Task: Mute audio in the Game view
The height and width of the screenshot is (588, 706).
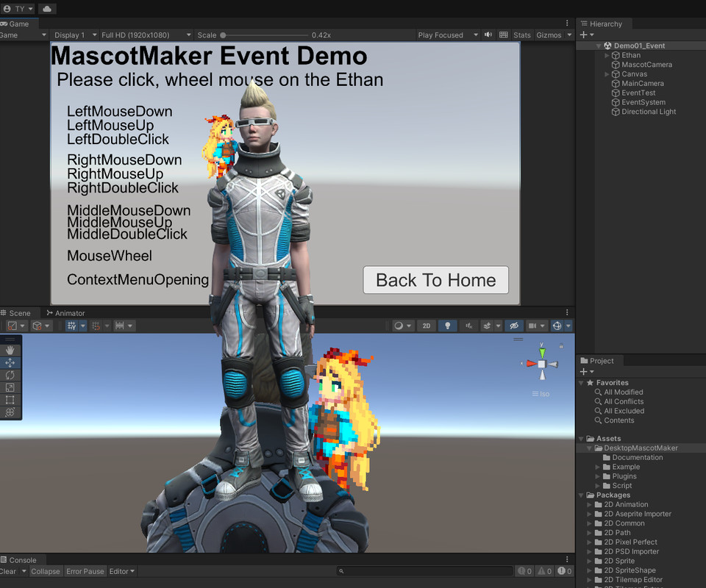Action: [487, 35]
